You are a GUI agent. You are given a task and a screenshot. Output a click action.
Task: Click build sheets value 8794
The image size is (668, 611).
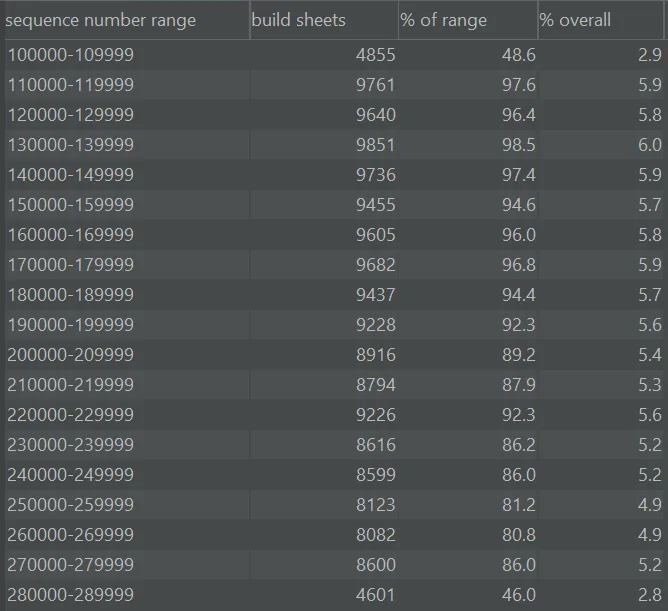[376, 385]
